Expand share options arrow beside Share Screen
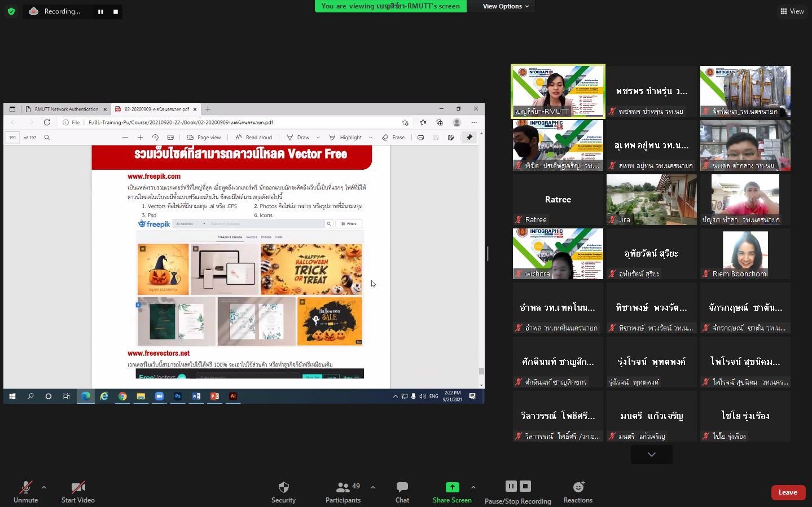812x507 pixels. click(473, 487)
